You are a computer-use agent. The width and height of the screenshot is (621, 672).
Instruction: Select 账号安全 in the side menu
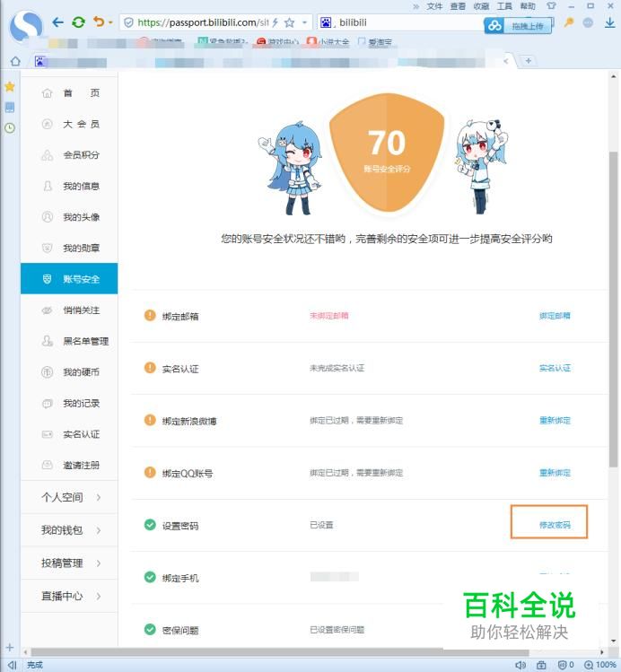69,278
